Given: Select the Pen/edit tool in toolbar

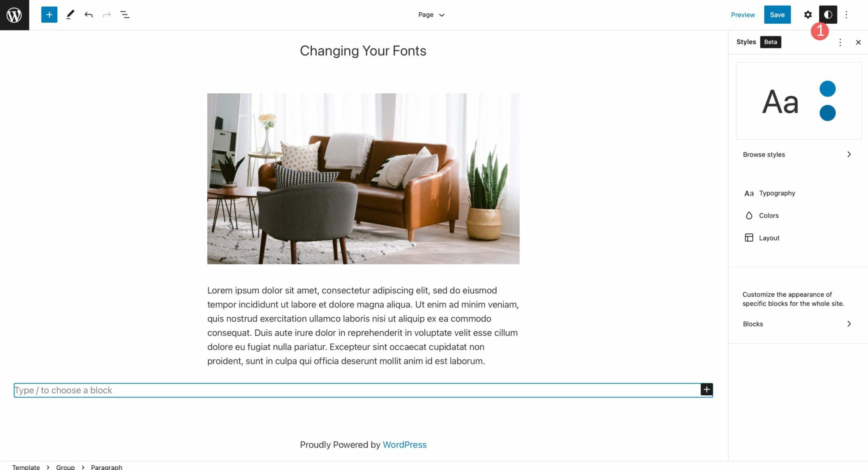Looking at the screenshot, I should pos(69,14).
